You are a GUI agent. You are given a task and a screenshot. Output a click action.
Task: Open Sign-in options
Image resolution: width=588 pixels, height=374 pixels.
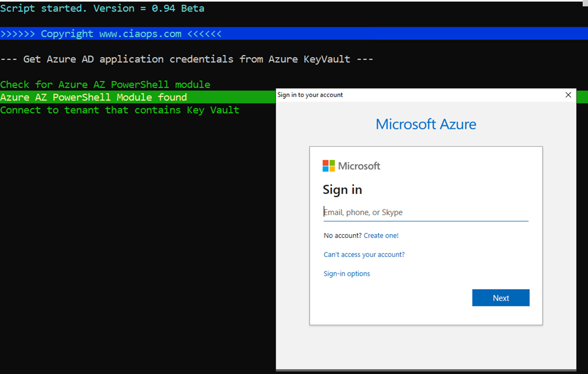[x=347, y=274]
